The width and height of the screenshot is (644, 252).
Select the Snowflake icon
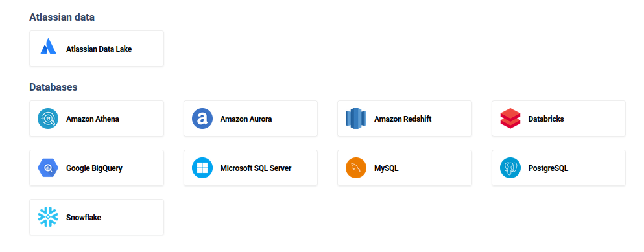pos(48,217)
